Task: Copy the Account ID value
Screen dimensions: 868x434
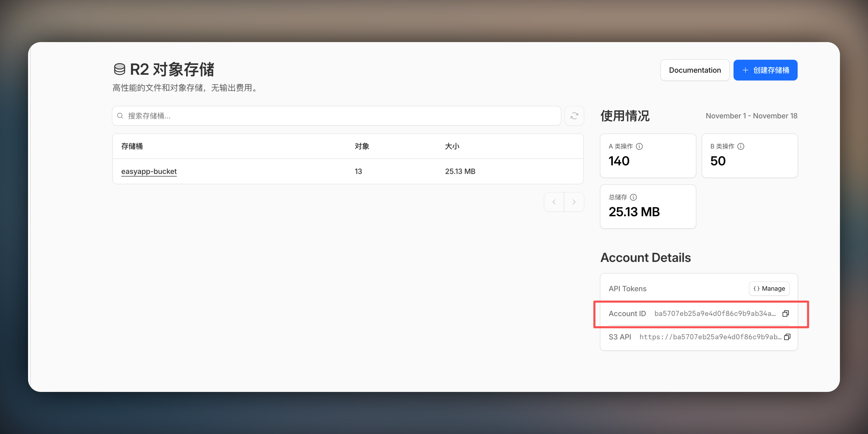Action: 786,314
